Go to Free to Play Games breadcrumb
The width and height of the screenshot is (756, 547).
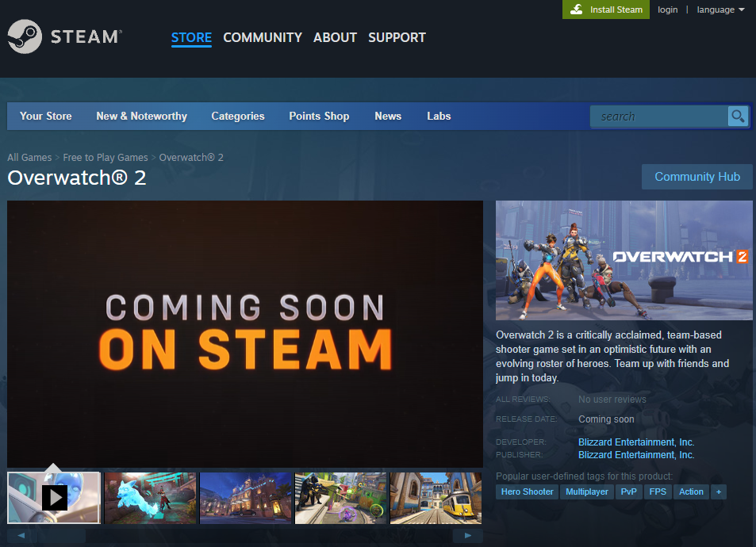106,157
